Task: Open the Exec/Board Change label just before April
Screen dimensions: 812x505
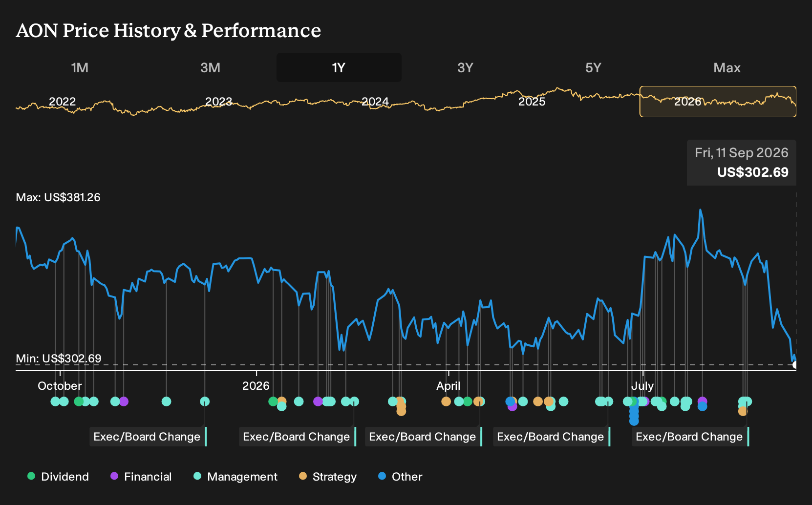Action: click(424, 437)
